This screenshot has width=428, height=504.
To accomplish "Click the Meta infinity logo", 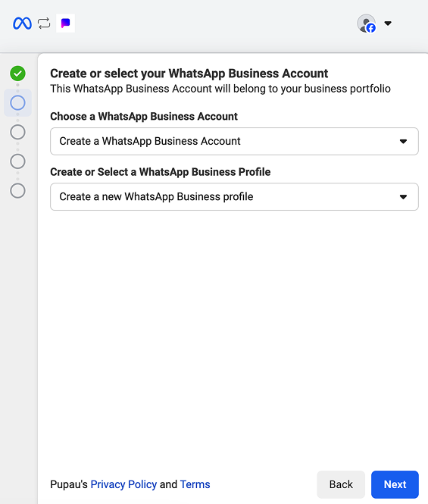I will 22,23.
